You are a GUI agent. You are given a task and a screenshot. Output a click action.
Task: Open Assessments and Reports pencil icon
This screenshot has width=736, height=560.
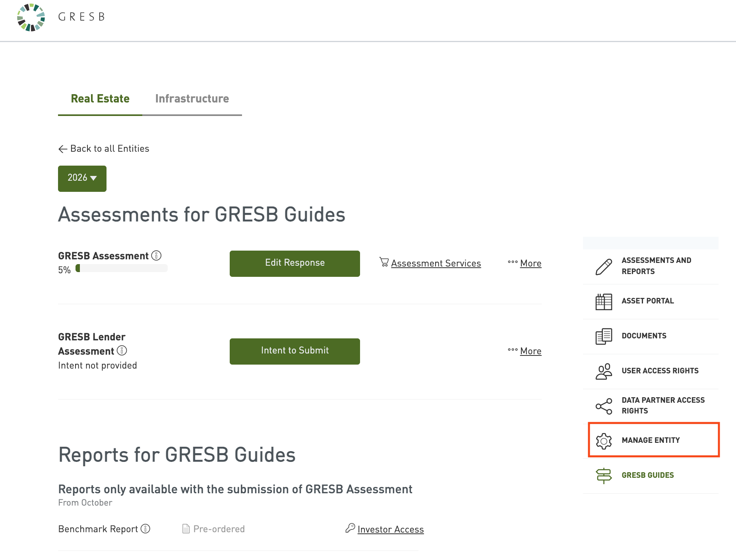tap(604, 266)
